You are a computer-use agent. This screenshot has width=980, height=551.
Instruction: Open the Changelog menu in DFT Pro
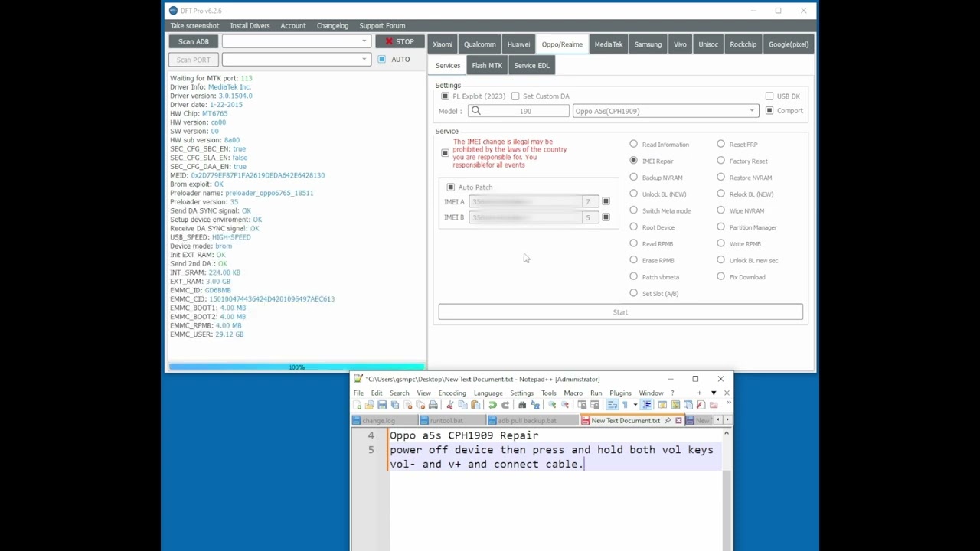[332, 25]
